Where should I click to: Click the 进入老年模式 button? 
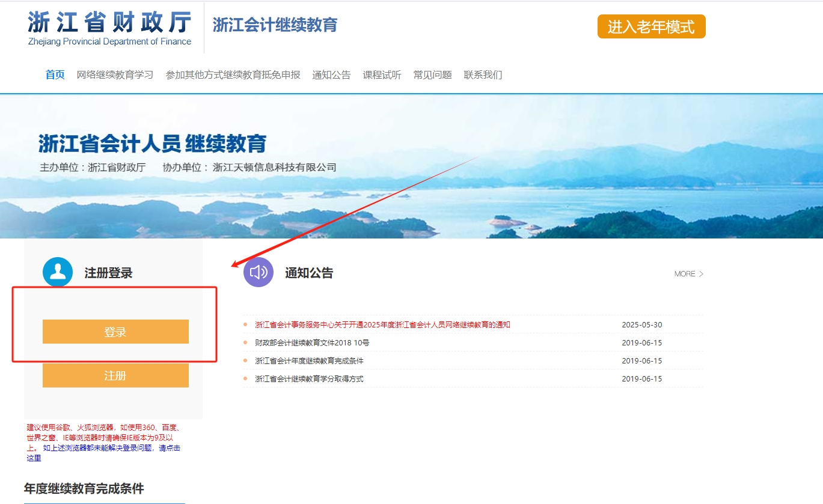click(x=650, y=26)
